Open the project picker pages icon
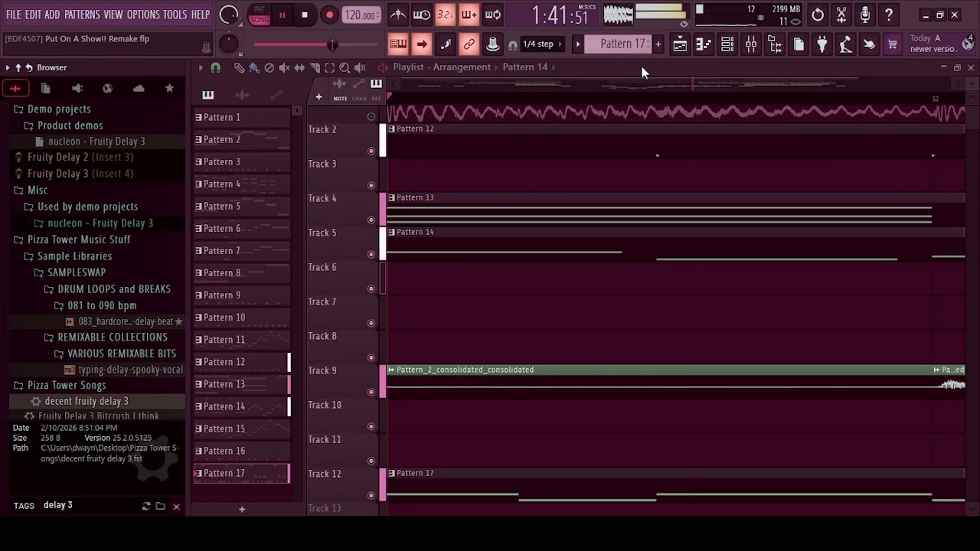The width and height of the screenshot is (980, 551). (799, 44)
